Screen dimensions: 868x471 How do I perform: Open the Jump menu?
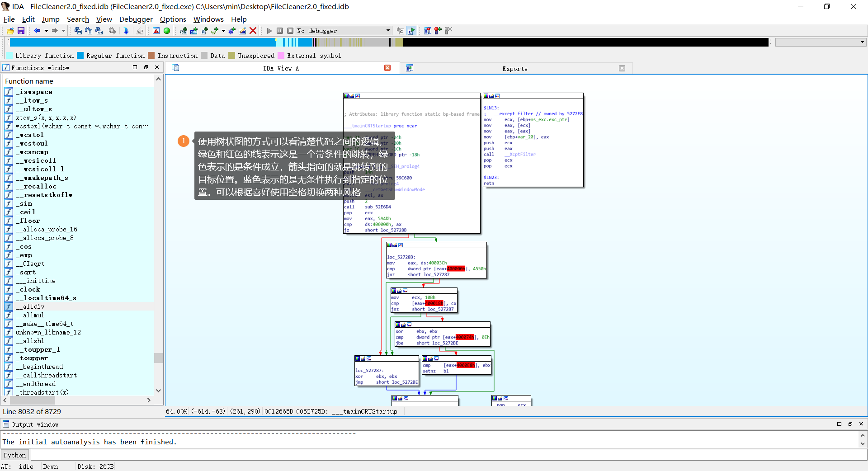click(51, 19)
